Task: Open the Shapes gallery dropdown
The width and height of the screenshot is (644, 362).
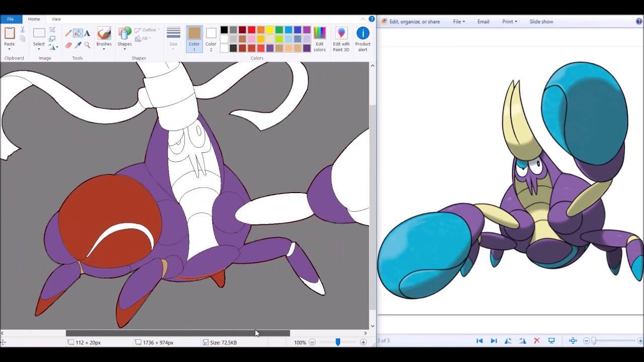Action: (x=125, y=49)
